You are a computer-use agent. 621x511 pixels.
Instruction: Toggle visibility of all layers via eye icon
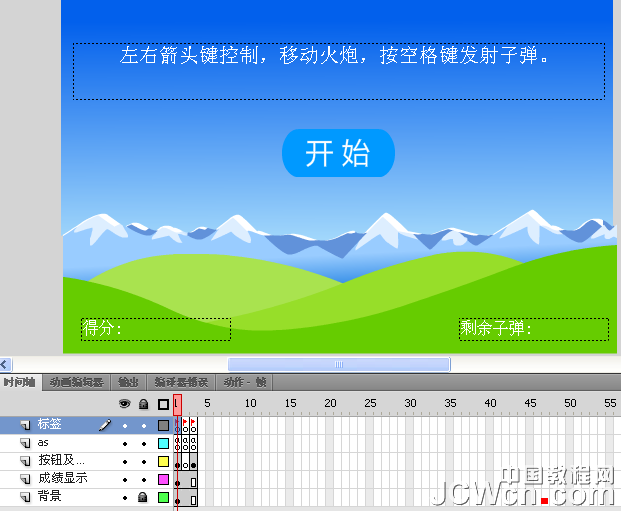point(124,404)
